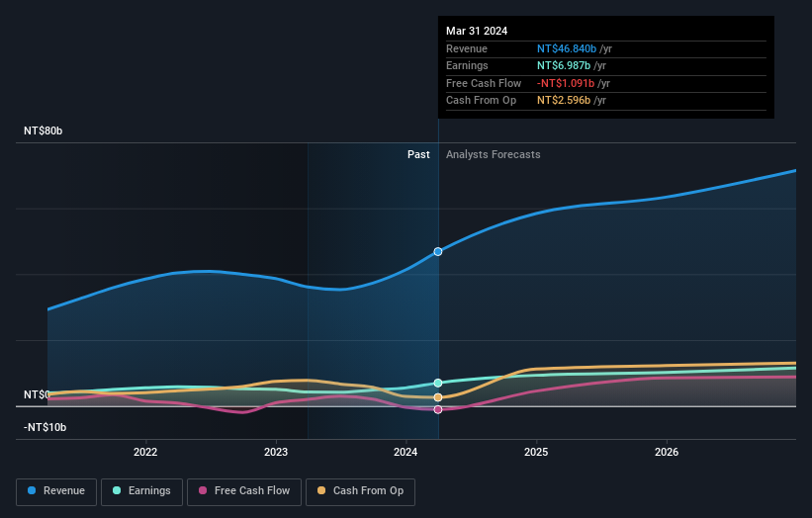Click the NT$6.987b earnings value
This screenshot has width=812, height=518.
pyautogui.click(x=564, y=65)
